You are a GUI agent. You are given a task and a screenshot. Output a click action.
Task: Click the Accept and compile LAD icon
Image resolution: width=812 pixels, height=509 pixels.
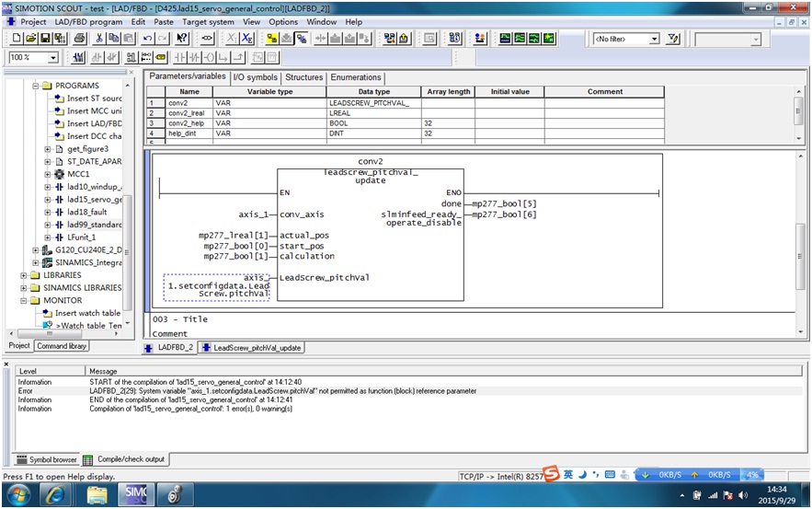pos(78,58)
